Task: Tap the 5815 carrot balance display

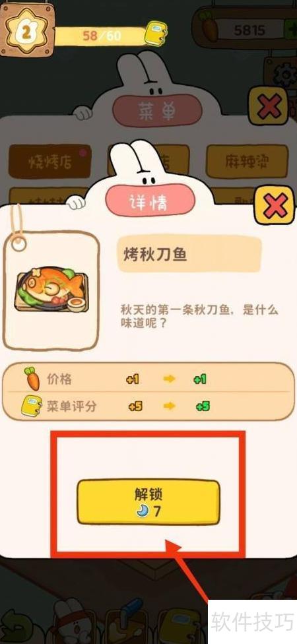Action: (x=249, y=30)
